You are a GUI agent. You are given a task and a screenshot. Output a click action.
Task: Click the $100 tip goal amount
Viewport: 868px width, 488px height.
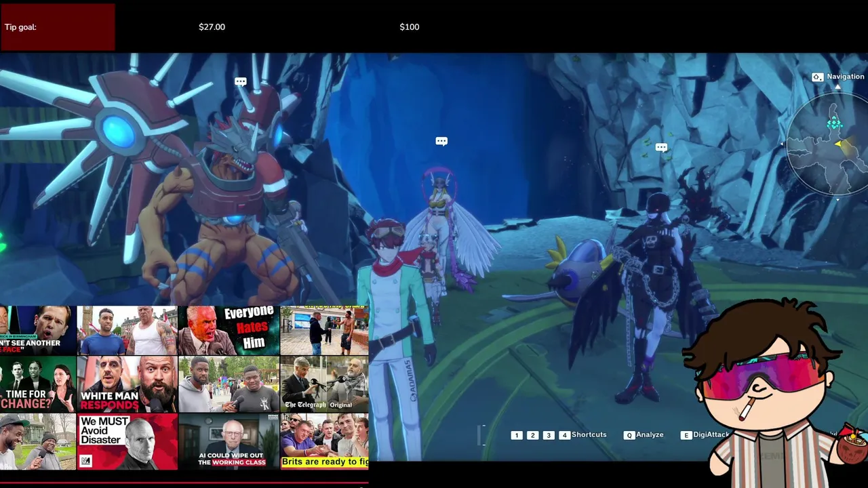(x=410, y=27)
